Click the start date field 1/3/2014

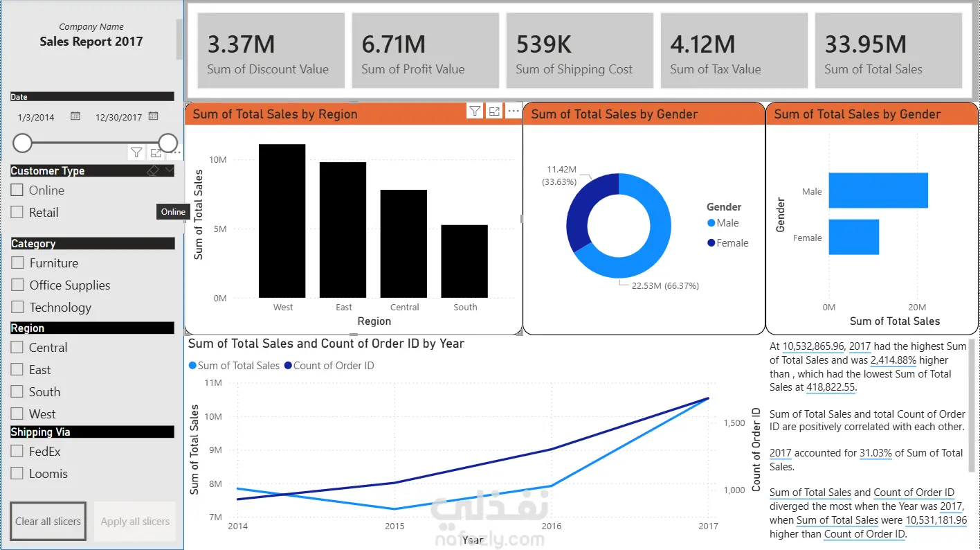coord(36,117)
